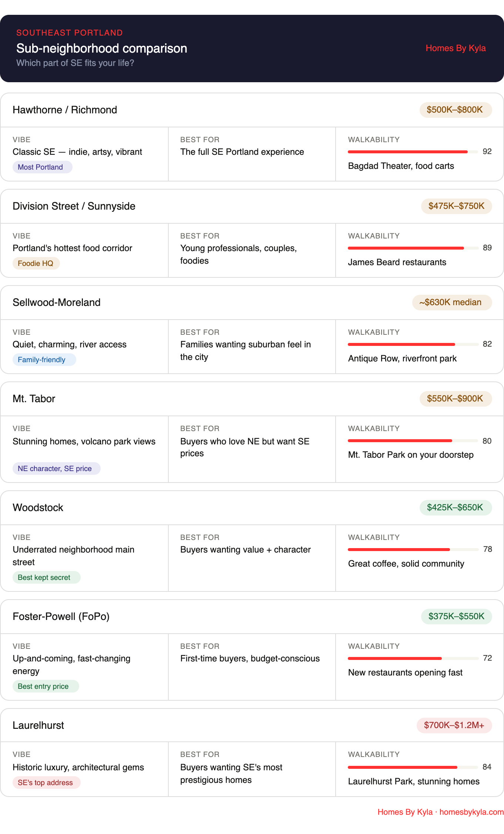Click Hawthorne walkability bar showing 92

tap(413, 151)
